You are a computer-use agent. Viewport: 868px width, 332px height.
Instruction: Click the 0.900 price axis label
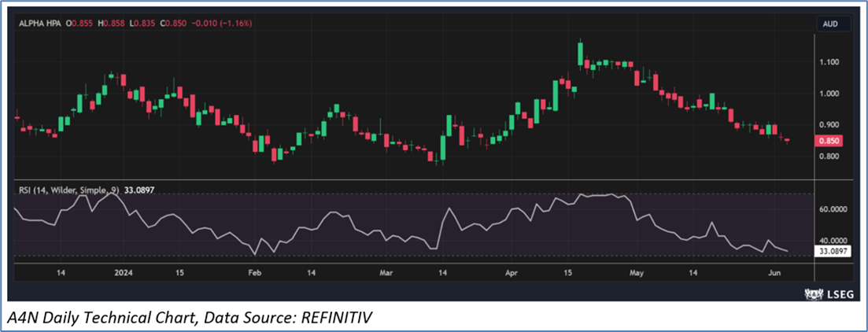click(x=830, y=125)
